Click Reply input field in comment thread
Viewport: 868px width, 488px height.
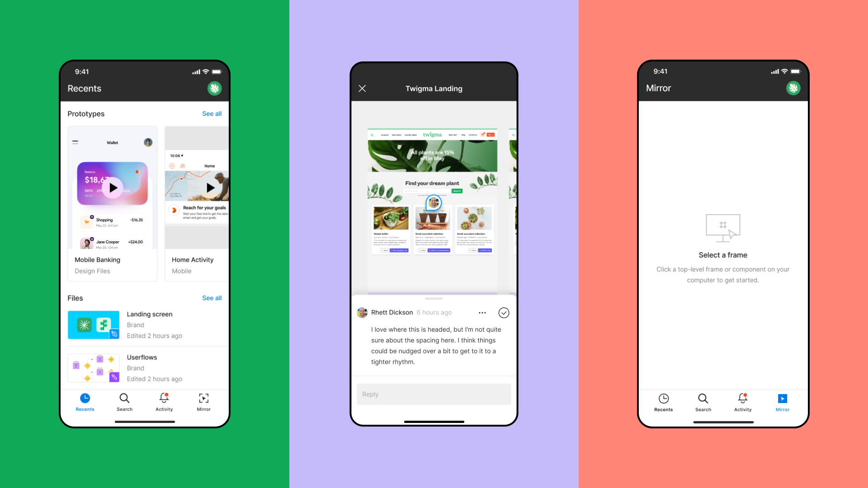(434, 394)
